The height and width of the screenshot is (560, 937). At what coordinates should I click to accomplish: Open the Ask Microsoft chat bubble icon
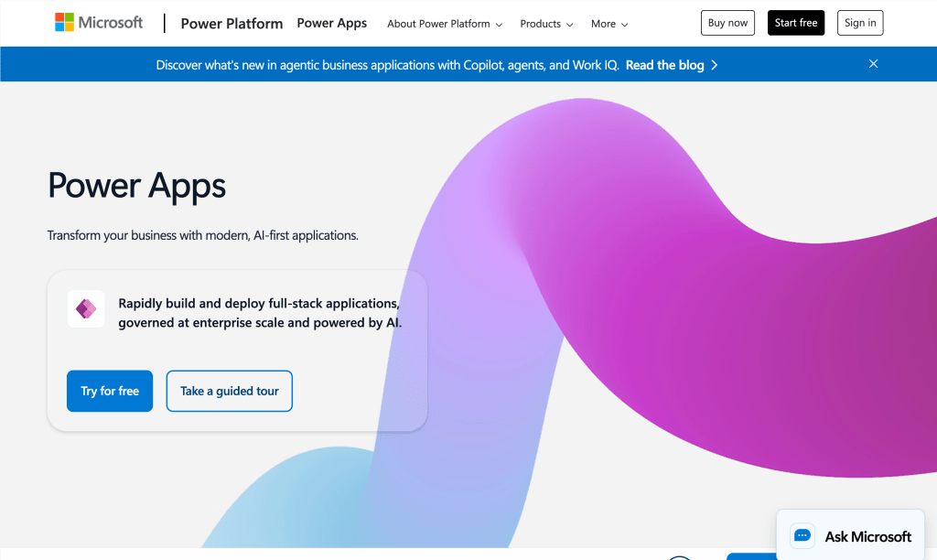click(802, 535)
